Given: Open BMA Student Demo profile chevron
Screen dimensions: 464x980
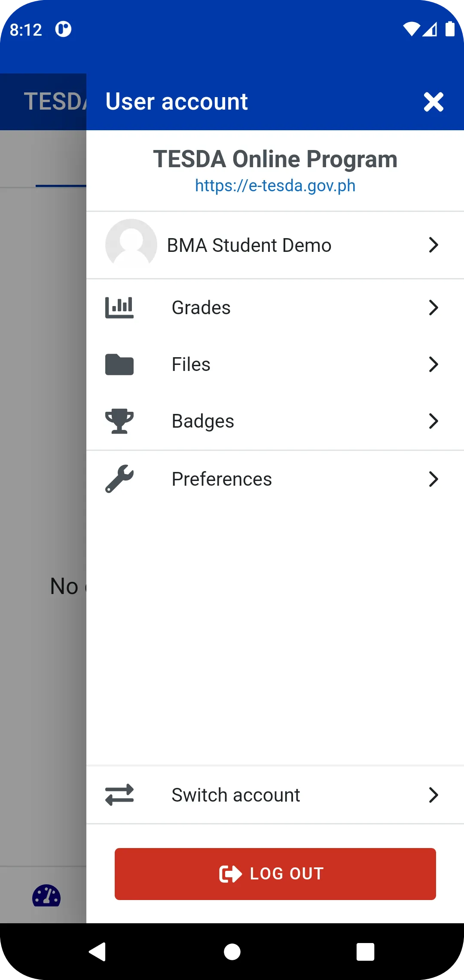Looking at the screenshot, I should (433, 245).
